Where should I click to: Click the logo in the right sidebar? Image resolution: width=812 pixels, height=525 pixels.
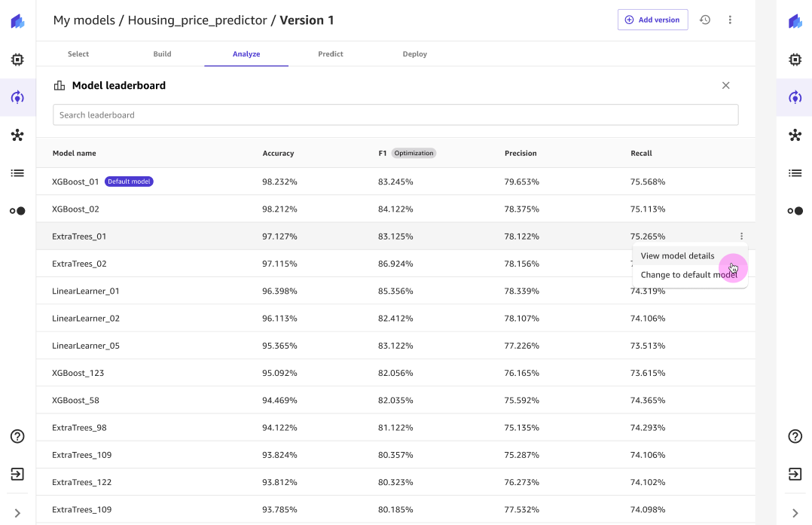(795, 21)
